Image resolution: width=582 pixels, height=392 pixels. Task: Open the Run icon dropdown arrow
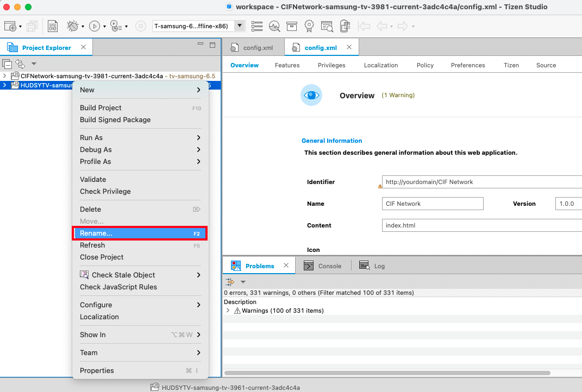[x=104, y=26]
